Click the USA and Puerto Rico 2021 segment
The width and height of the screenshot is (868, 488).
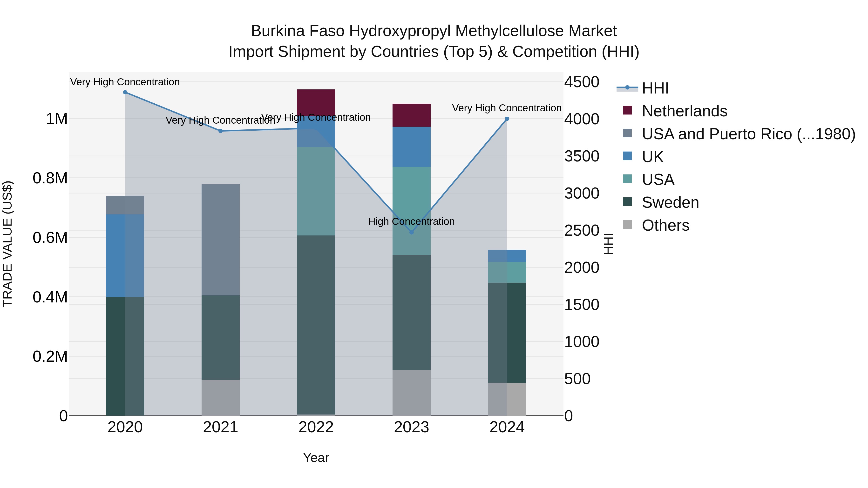[x=221, y=240]
